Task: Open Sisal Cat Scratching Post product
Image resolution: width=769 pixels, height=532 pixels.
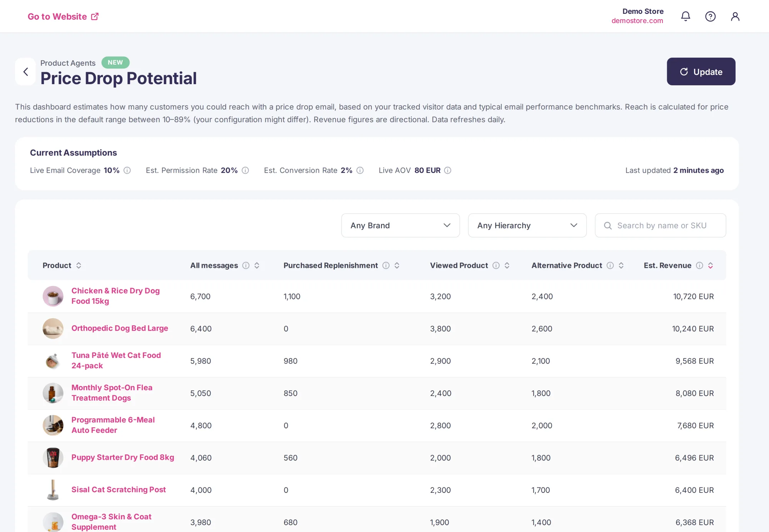Action: [118, 490]
